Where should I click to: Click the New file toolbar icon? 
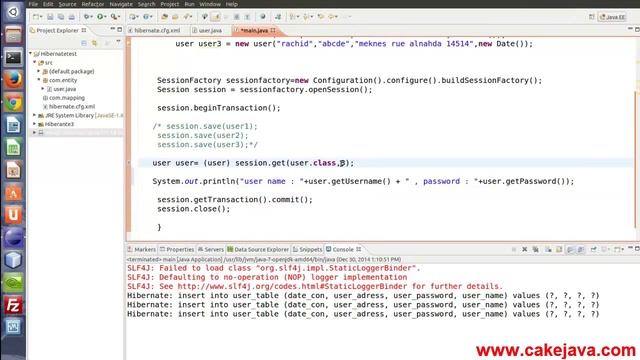(36, 17)
